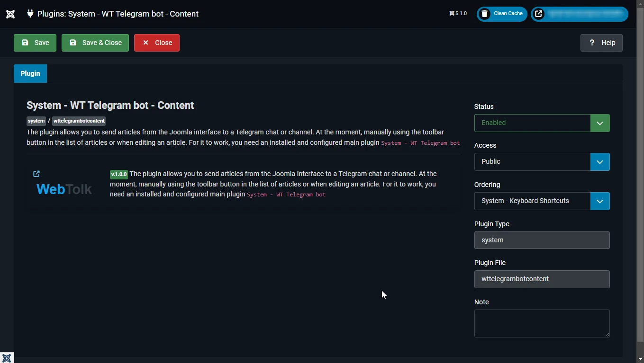This screenshot has width=644, height=363.
Task: Click the Joomla 5.1.0 version indicator
Action: (458, 14)
